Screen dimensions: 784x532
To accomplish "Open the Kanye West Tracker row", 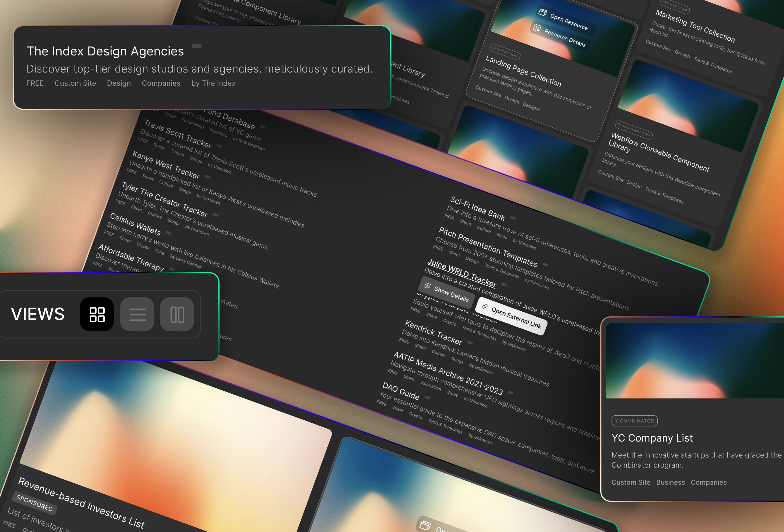I will click(x=166, y=165).
